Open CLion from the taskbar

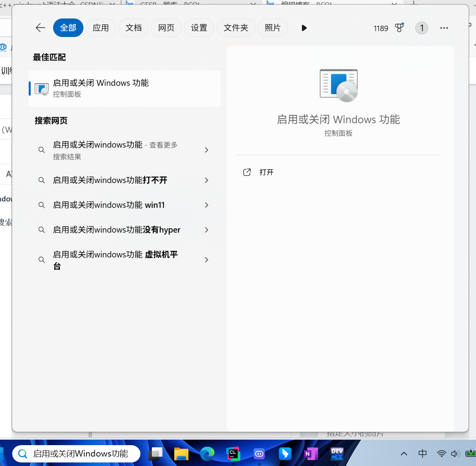[233, 454]
